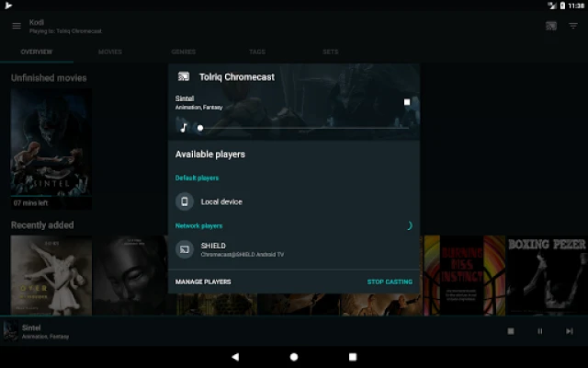
Task: Click the Available players heading
Action: pos(210,155)
